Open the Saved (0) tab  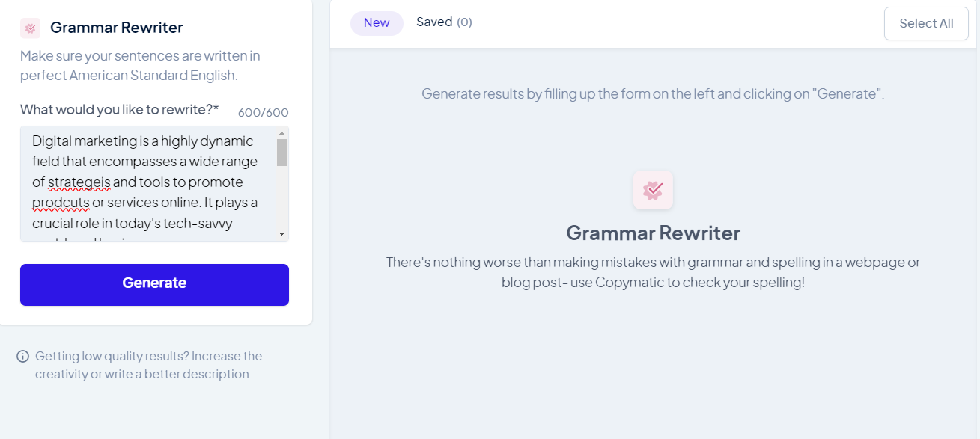[444, 22]
